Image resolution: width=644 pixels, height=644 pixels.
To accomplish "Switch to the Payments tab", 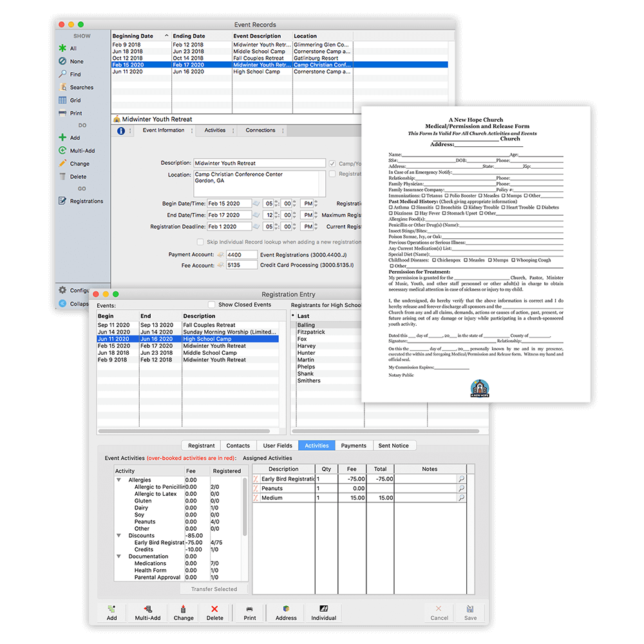I will (x=354, y=446).
